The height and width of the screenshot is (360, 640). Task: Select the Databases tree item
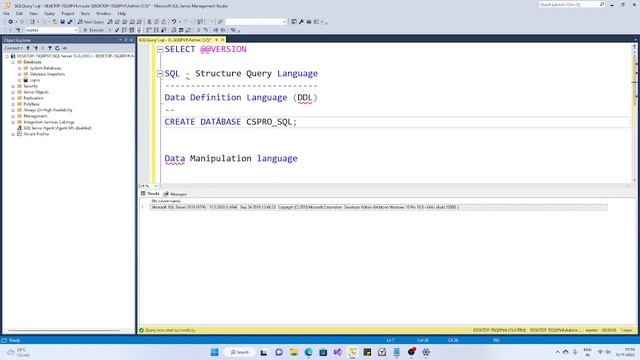click(x=32, y=62)
